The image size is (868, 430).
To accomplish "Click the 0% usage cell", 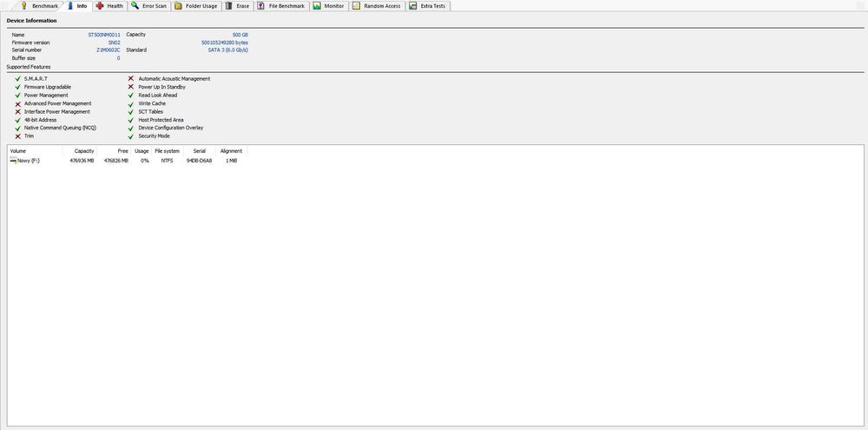I will click(x=144, y=161).
